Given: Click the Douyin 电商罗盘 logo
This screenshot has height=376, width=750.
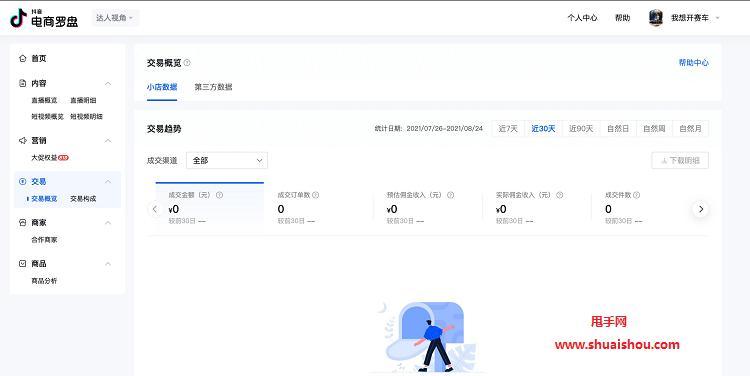Looking at the screenshot, I should (x=44, y=18).
